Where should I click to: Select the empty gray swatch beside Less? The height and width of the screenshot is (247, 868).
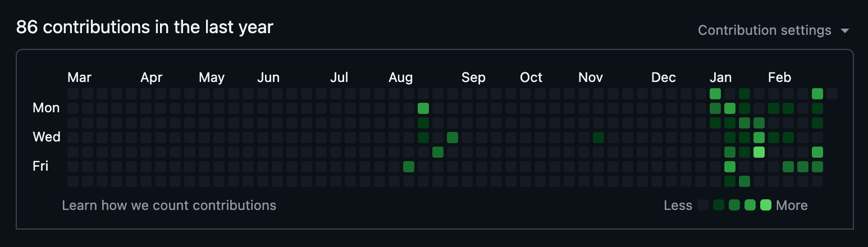[703, 205]
